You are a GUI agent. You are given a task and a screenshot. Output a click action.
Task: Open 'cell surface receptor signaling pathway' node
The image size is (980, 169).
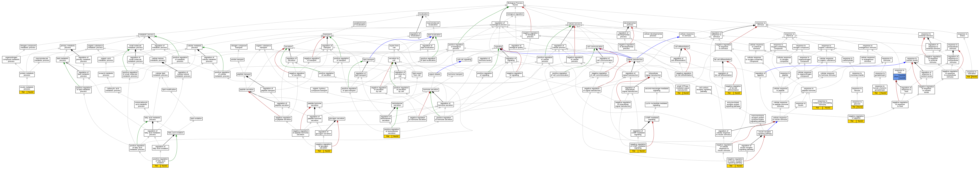point(704,90)
